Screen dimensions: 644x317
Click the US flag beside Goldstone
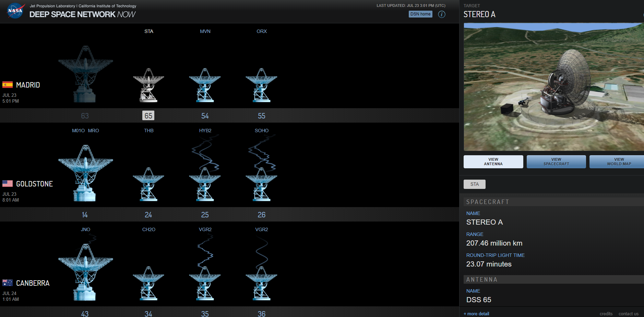8,183
